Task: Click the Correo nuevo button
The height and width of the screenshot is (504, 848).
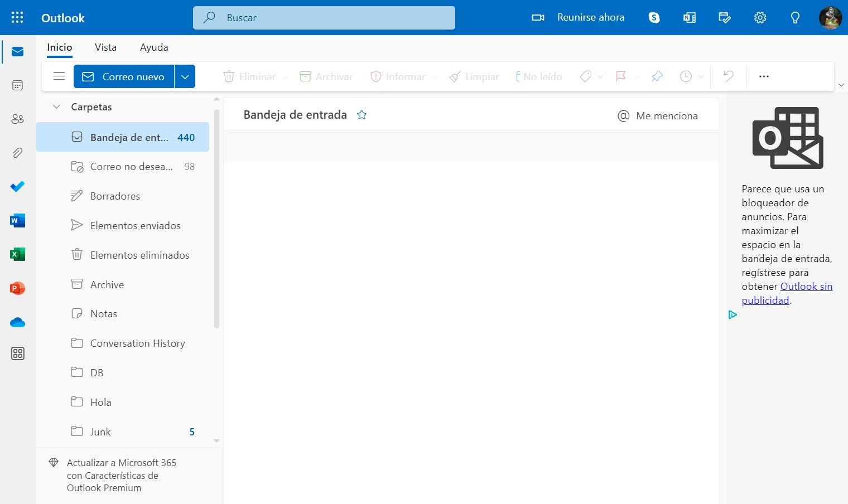Action: pyautogui.click(x=124, y=76)
